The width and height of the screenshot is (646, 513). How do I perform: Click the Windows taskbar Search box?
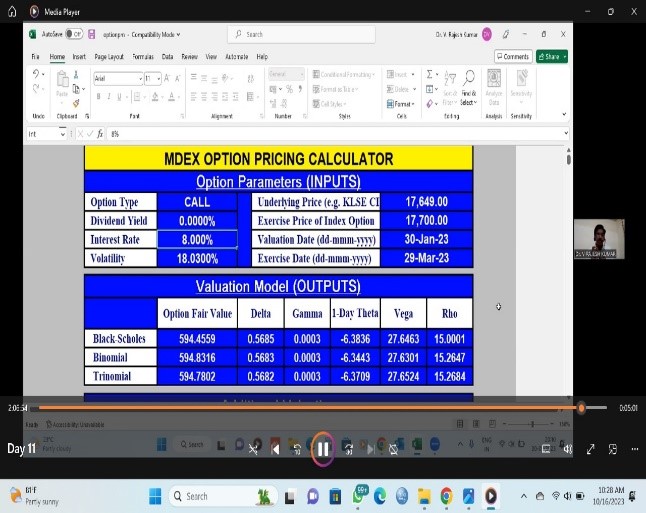coord(223,496)
